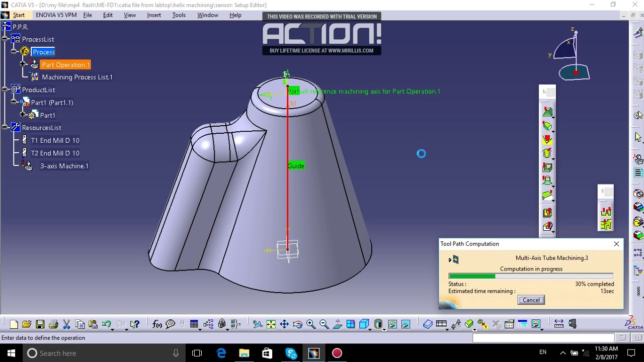644x362 pixels.
Task: Click the Measure Between ruler icon
Action: coord(558,324)
